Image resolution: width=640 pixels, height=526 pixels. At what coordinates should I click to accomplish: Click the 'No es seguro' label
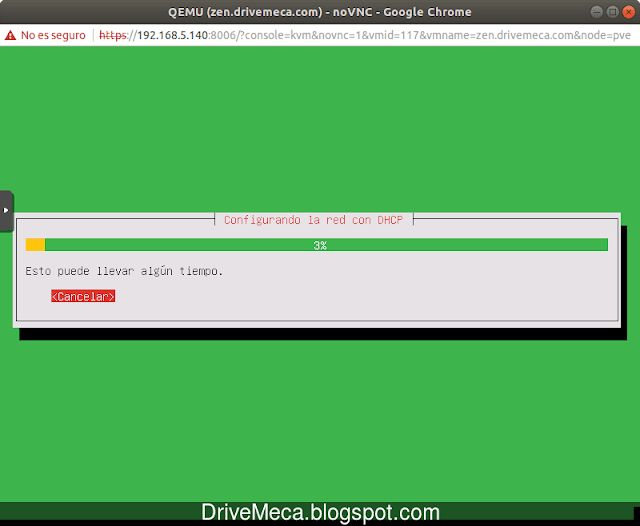click(x=53, y=36)
